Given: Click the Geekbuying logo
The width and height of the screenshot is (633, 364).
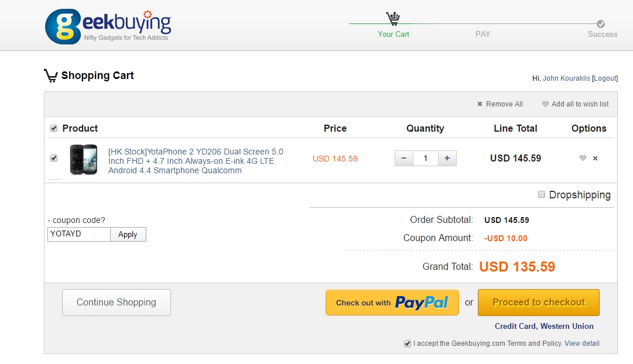Looking at the screenshot, I should click(108, 27).
